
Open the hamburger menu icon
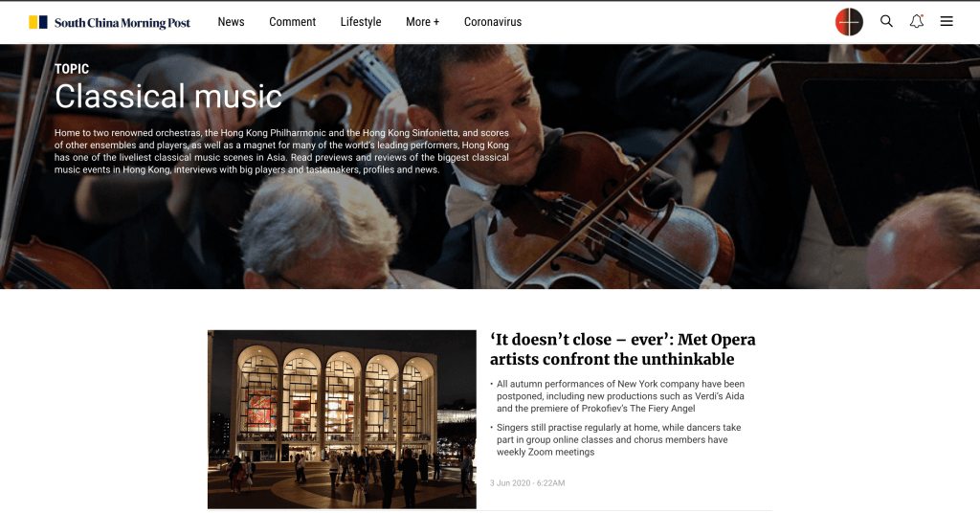coord(947,21)
